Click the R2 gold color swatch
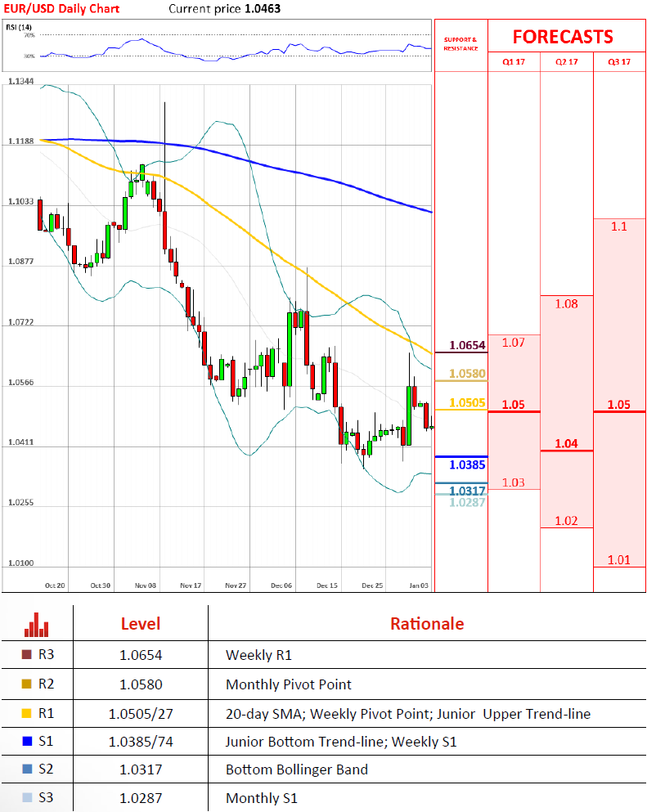 (x=26, y=684)
